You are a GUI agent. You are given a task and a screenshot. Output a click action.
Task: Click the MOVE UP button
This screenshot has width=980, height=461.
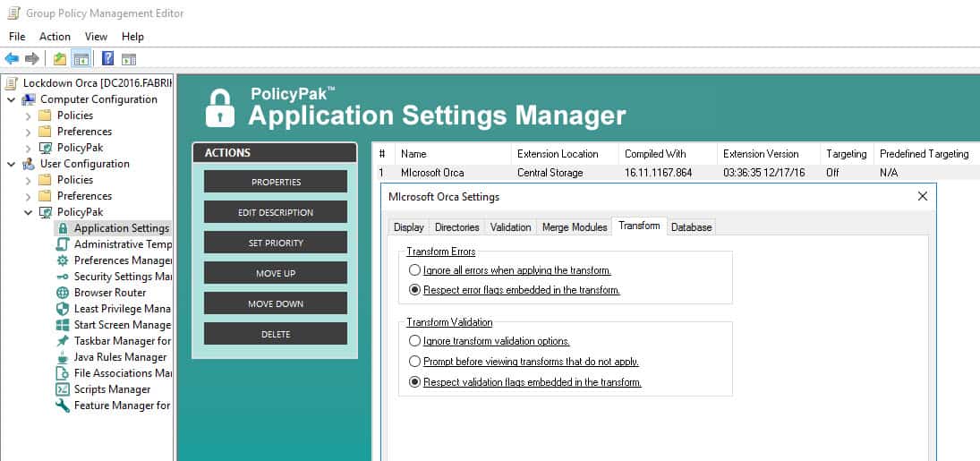[x=276, y=273]
